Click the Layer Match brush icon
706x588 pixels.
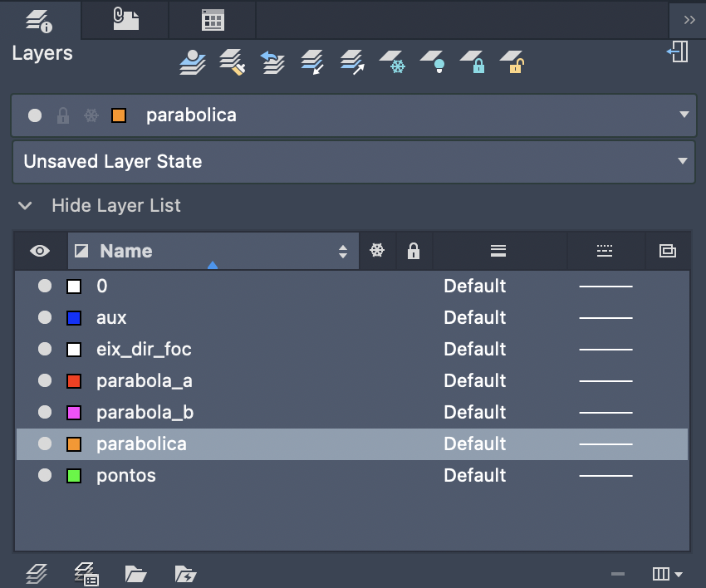click(233, 62)
